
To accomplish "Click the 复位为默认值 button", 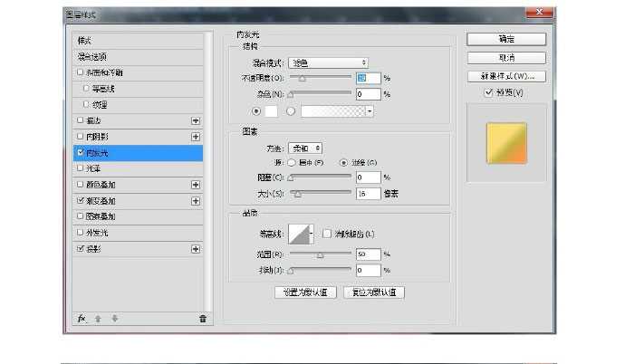I will [x=374, y=292].
